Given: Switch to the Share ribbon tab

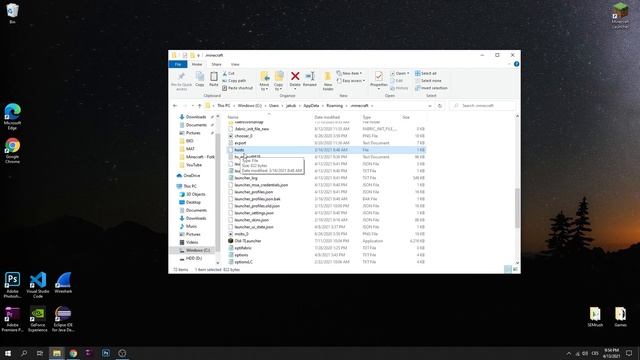Looking at the screenshot, I should point(216,64).
